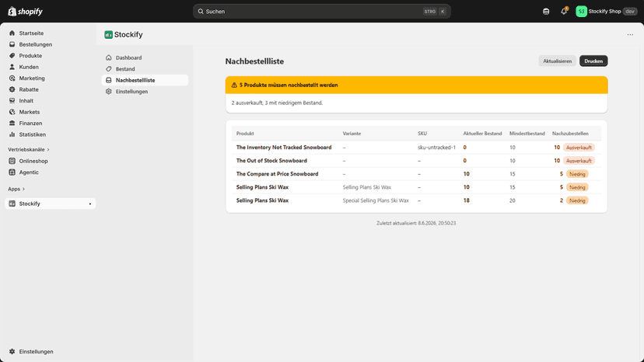Image resolution: width=644 pixels, height=362 pixels.
Task: Go to Produkte in the sidebar
Action: (30, 56)
